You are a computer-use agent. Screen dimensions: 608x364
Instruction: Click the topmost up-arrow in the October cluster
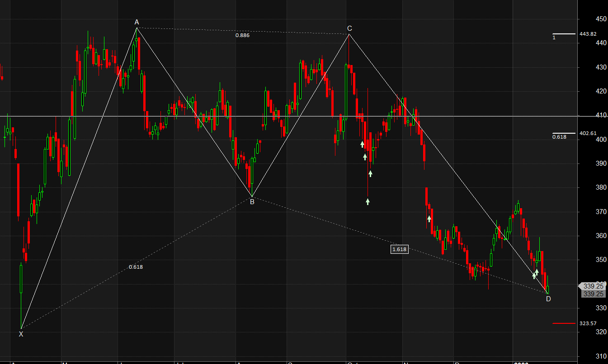point(362,144)
